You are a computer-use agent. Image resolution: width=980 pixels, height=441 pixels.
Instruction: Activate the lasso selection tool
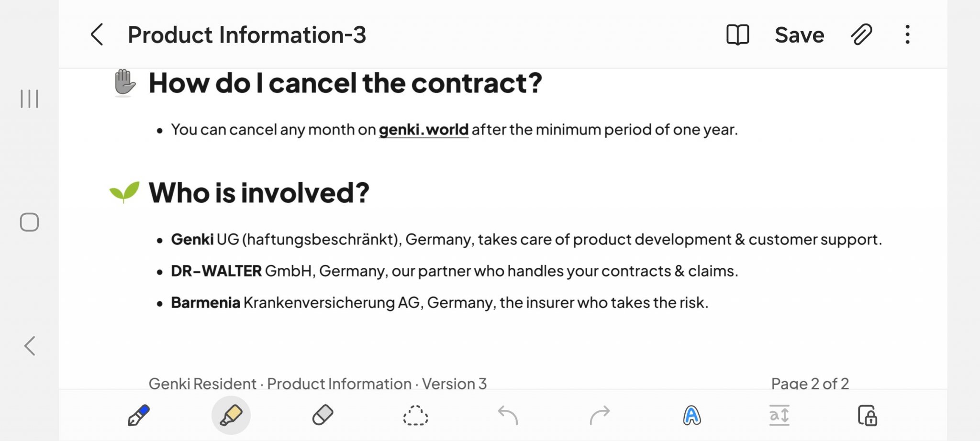(415, 415)
